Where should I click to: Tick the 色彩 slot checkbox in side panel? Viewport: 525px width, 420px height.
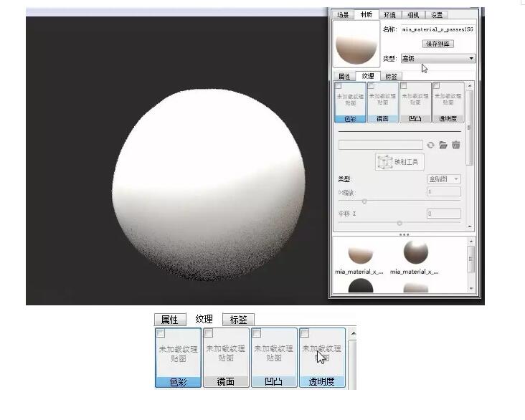339,86
